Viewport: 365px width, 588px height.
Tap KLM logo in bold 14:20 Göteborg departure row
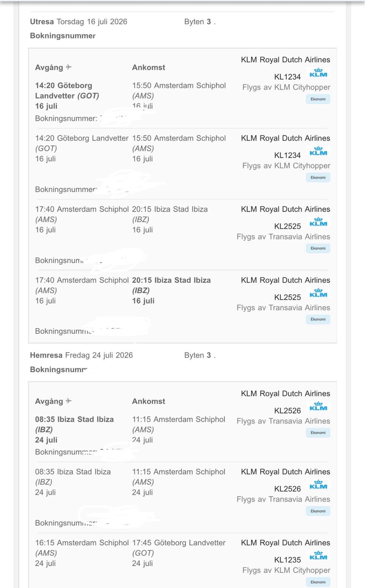click(x=318, y=73)
